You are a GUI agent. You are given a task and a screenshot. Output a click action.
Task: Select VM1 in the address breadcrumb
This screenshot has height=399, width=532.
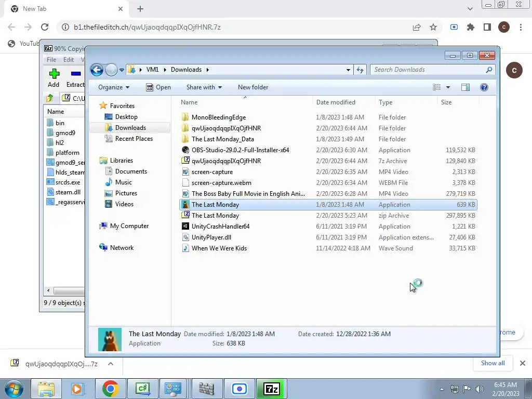[x=152, y=70]
